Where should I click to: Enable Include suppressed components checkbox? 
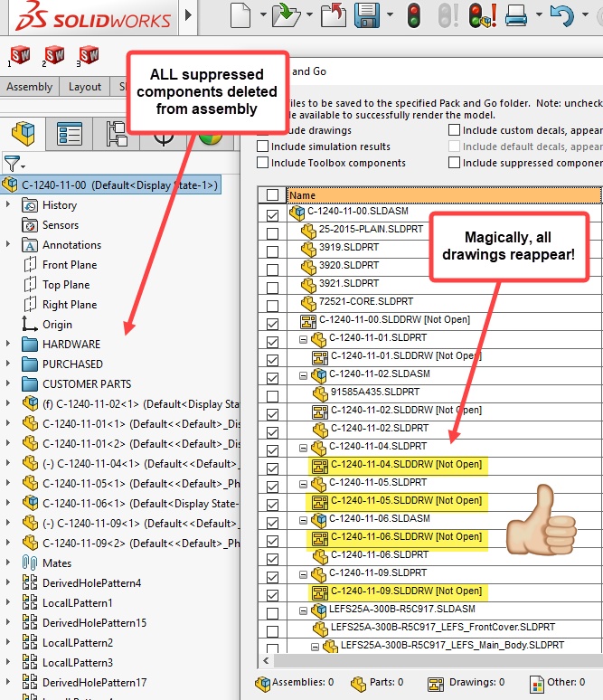[x=454, y=163]
